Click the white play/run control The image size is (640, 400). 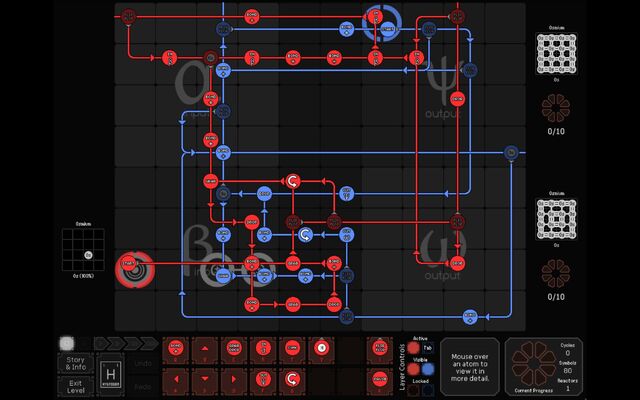point(67,343)
